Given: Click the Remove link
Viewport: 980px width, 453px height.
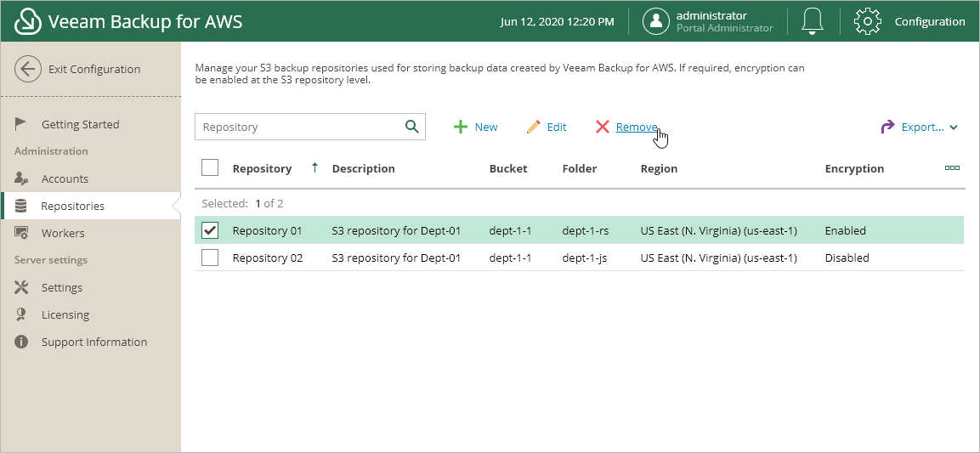Looking at the screenshot, I should pyautogui.click(x=637, y=127).
